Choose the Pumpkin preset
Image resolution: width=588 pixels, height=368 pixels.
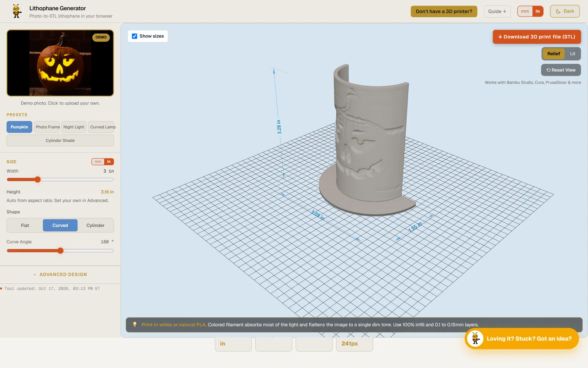pos(19,127)
